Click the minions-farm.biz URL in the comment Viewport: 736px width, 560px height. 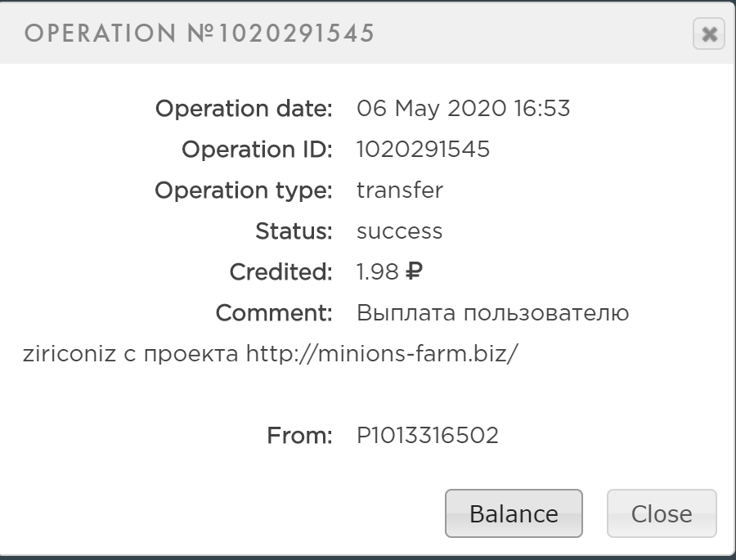click(x=382, y=354)
